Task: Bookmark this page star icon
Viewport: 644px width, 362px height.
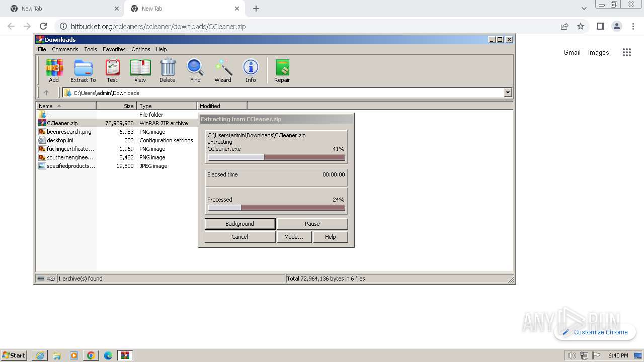Action: pos(581,26)
